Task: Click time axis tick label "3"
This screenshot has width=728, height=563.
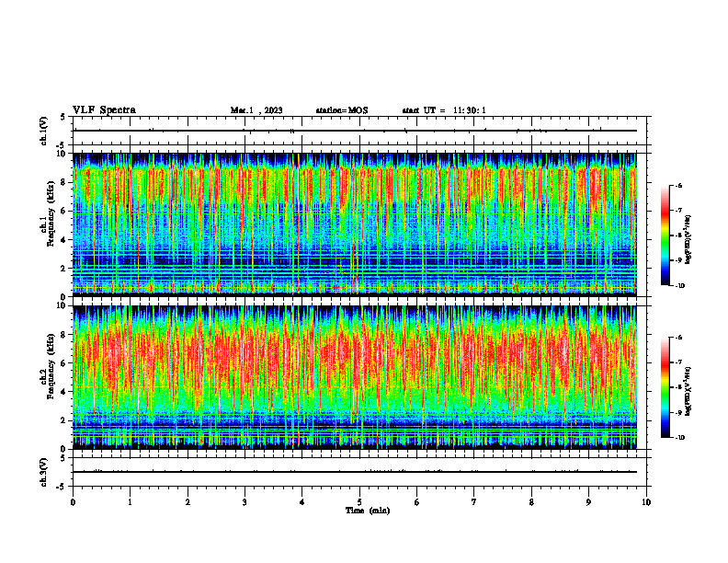Action: pyautogui.click(x=245, y=502)
